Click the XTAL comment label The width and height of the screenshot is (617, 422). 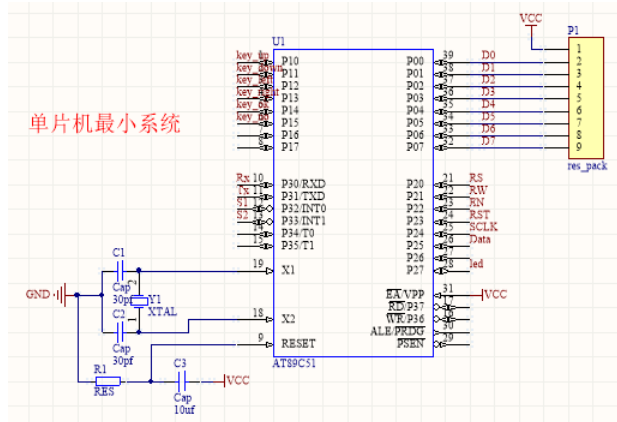(162, 312)
